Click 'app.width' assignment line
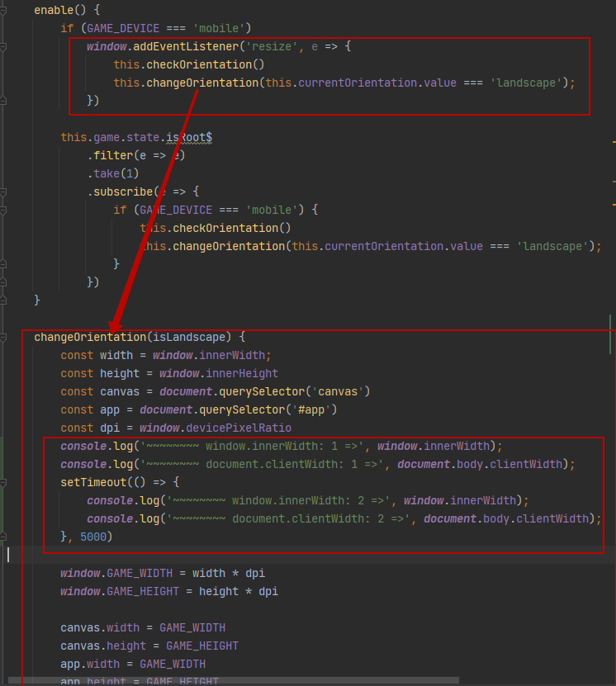This screenshot has width=616, height=686. (133, 664)
